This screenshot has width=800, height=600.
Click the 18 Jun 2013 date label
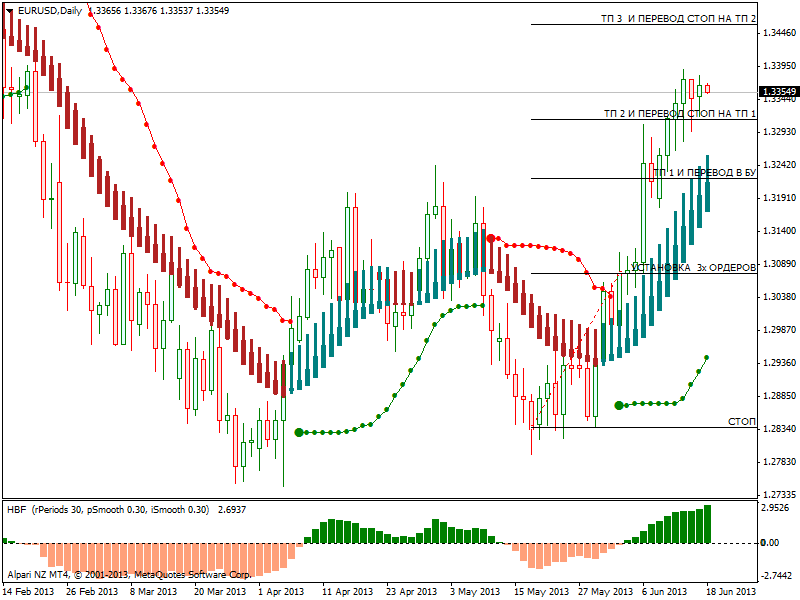(x=731, y=592)
